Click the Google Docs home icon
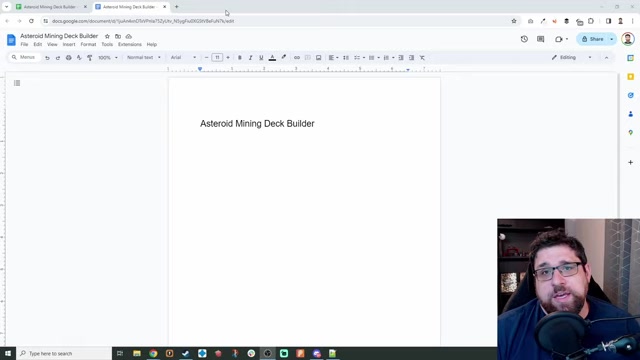Viewport: 640px width, 360px height. click(11, 40)
